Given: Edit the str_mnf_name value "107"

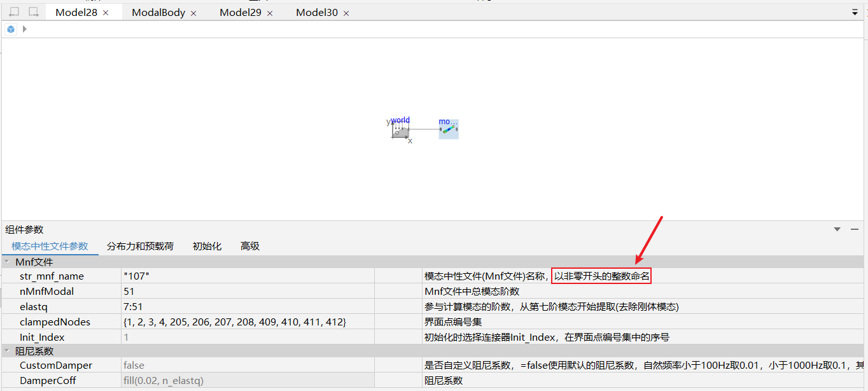Looking at the screenshot, I should (248, 276).
